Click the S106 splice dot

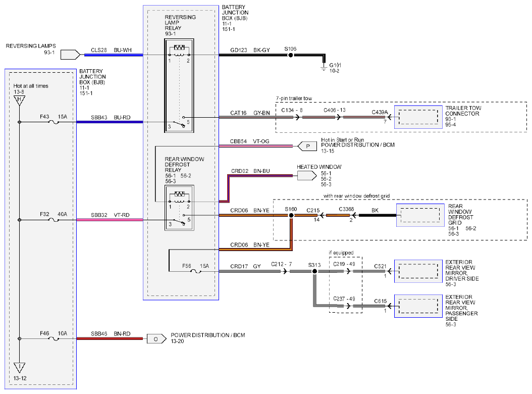(x=290, y=55)
